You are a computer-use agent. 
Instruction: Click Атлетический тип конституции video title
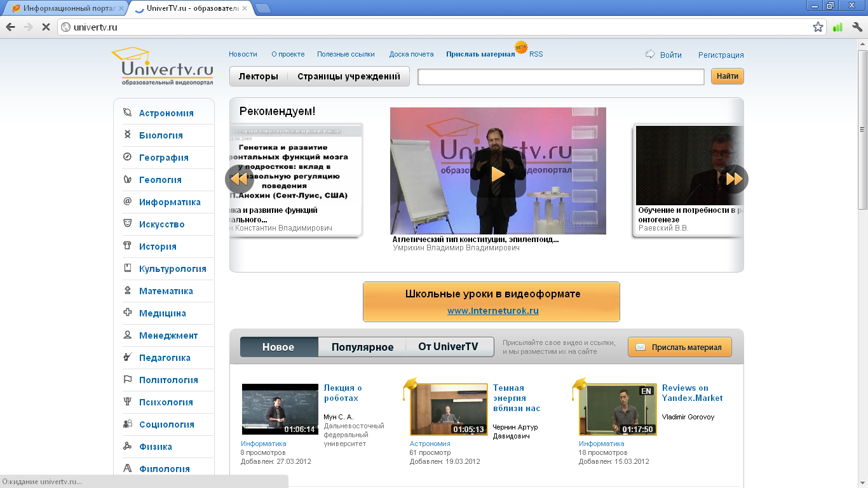476,240
